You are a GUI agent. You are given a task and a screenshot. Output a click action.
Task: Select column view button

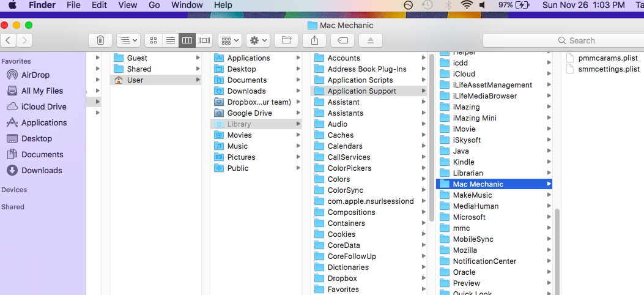click(x=187, y=40)
